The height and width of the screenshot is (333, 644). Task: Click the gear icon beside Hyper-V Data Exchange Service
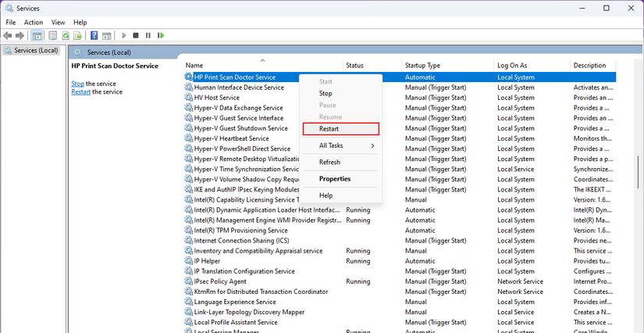pyautogui.click(x=189, y=108)
